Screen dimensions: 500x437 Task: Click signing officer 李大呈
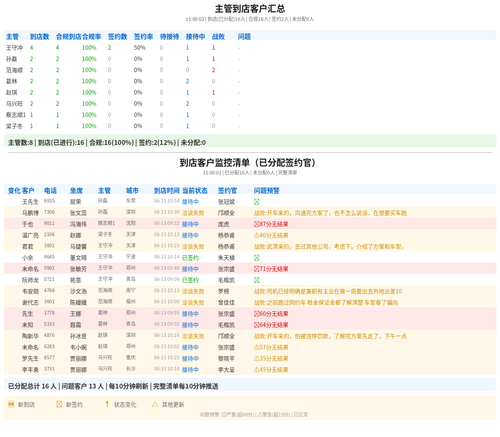click(226, 370)
